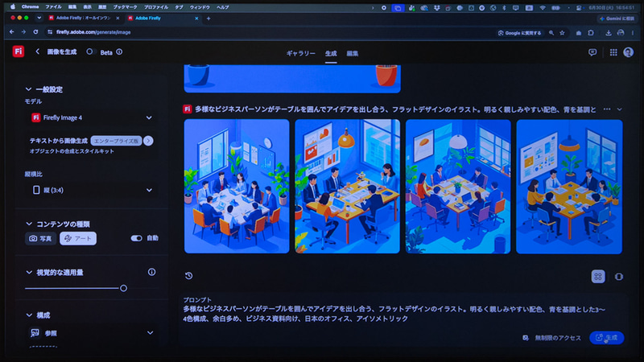The height and width of the screenshot is (362, 644).
Task: Open the ファイル menu in menu bar
Action: tap(53, 7)
